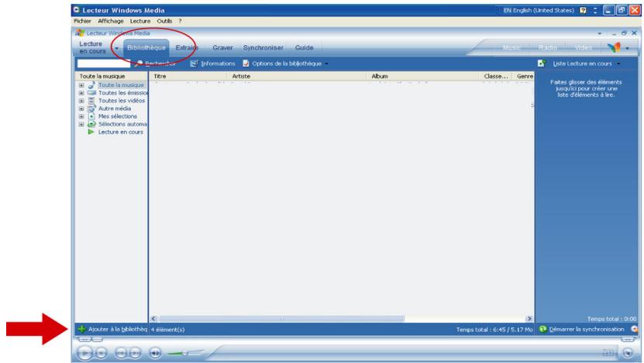Expand Sélections automatiques tree node

coord(81,124)
